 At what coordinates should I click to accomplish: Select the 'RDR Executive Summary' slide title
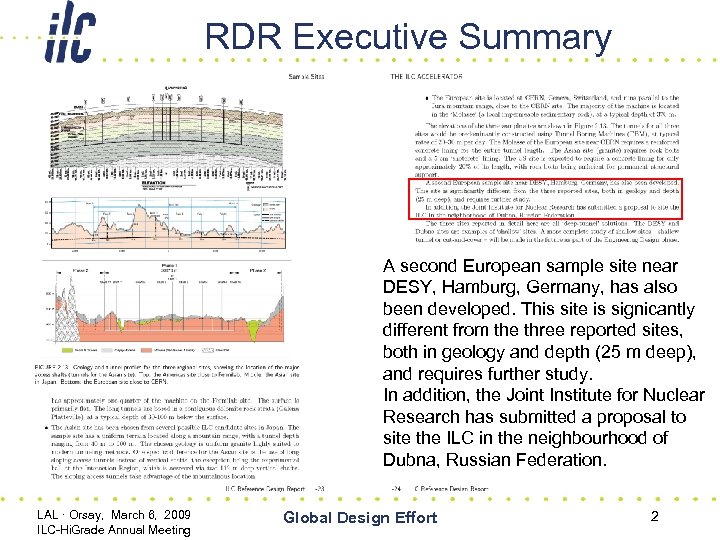click(408, 36)
